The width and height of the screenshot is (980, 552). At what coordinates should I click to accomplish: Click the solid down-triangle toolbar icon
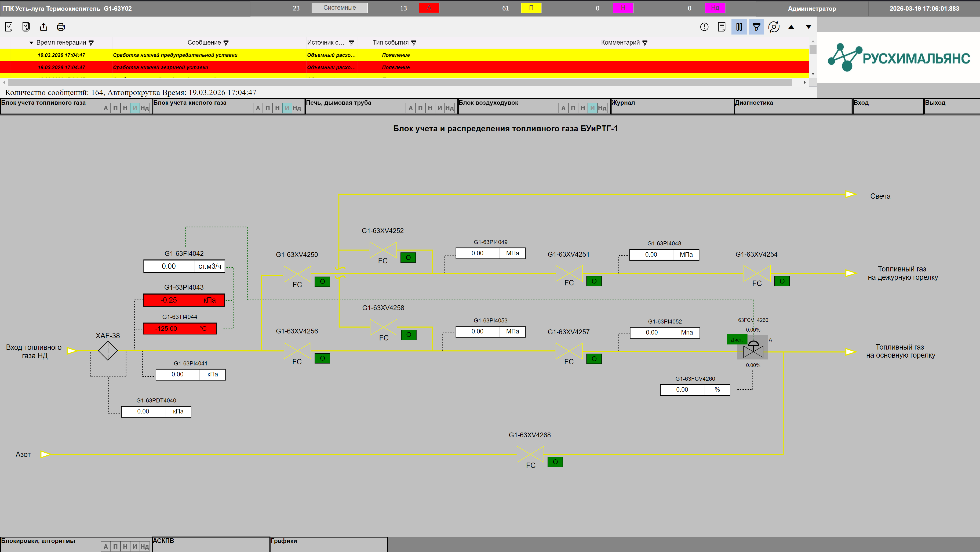click(808, 27)
